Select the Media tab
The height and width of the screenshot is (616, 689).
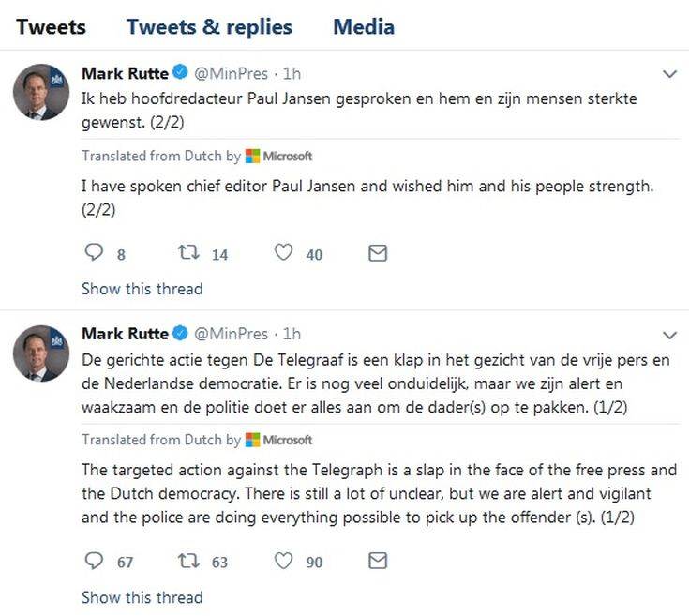click(x=364, y=26)
